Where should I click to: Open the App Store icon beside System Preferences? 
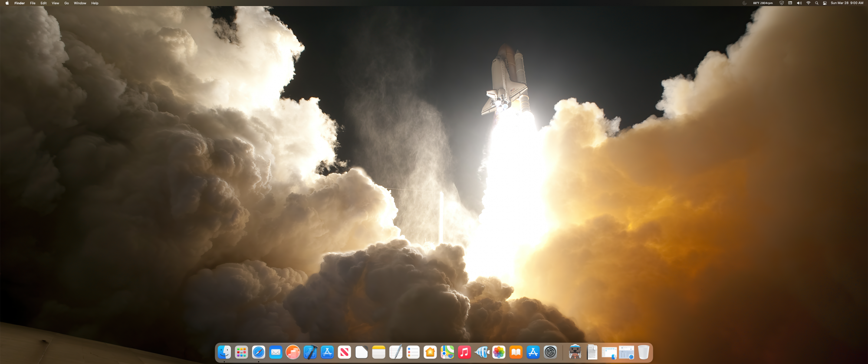pos(533,352)
